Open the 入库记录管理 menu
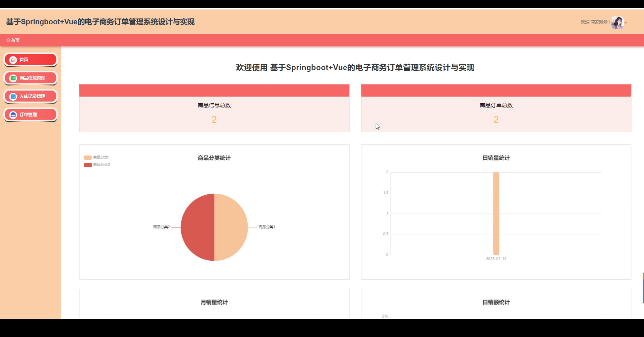The width and height of the screenshot is (644, 337). coord(32,97)
